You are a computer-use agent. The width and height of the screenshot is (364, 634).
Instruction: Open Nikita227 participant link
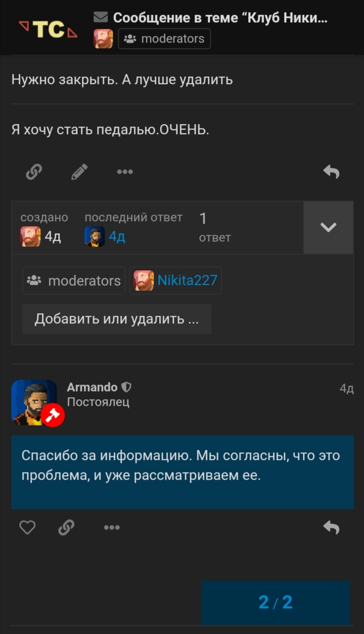coord(175,280)
